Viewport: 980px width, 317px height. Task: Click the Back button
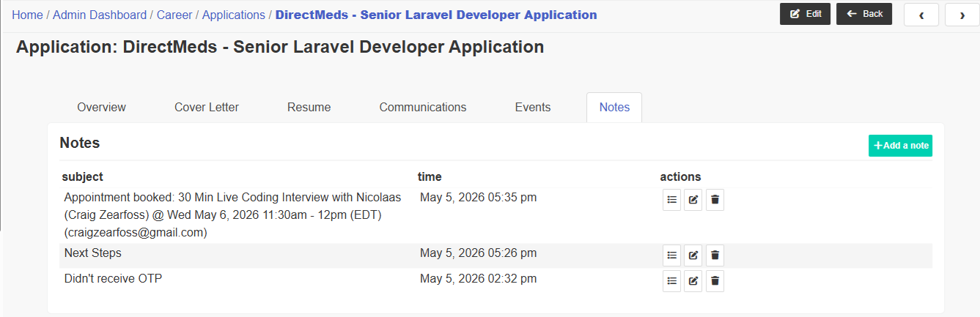click(864, 14)
